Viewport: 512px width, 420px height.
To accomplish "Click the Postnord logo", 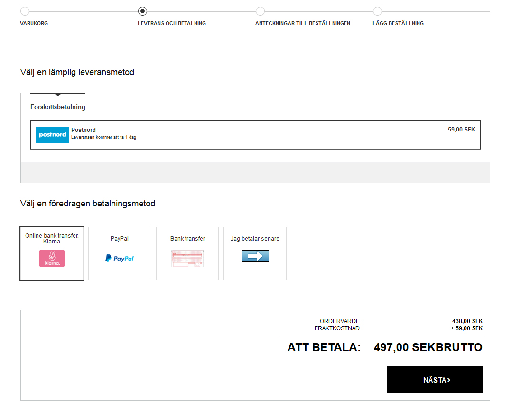I will [52, 135].
